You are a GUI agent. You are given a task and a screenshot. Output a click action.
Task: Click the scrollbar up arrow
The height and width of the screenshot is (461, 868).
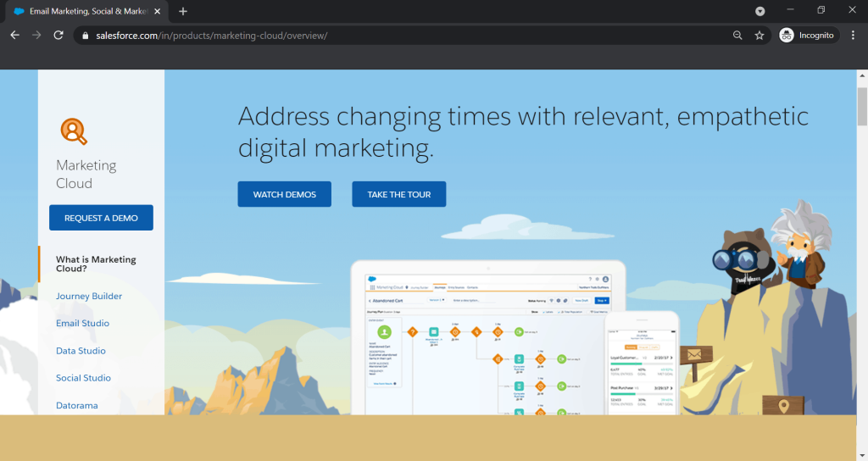point(862,75)
